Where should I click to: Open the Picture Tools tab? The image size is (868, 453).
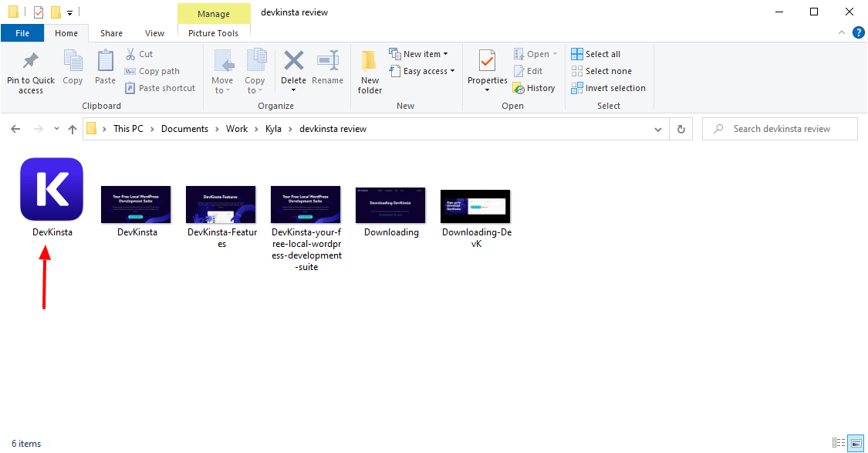213,33
